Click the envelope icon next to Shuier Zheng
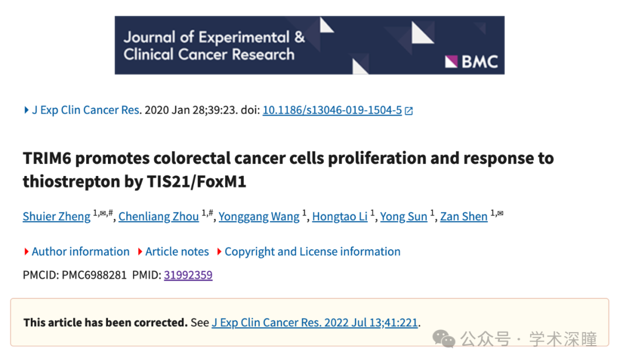The height and width of the screenshot is (364, 617). pyautogui.click(x=105, y=213)
